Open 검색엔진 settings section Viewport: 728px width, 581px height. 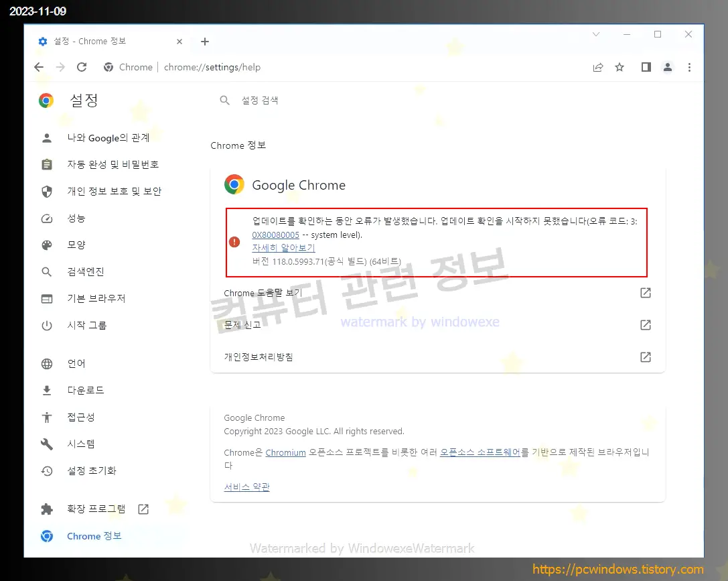(x=86, y=271)
